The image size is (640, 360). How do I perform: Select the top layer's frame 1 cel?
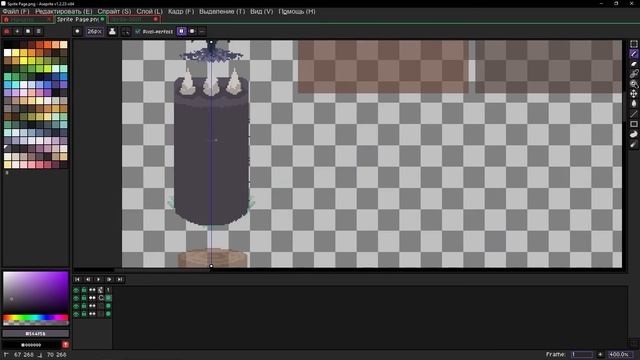(108, 298)
